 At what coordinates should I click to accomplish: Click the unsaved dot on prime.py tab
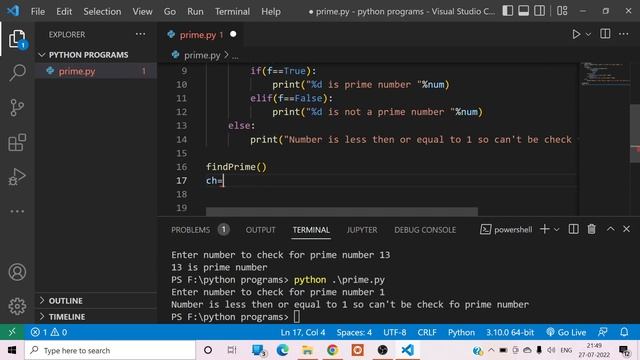tap(233, 34)
